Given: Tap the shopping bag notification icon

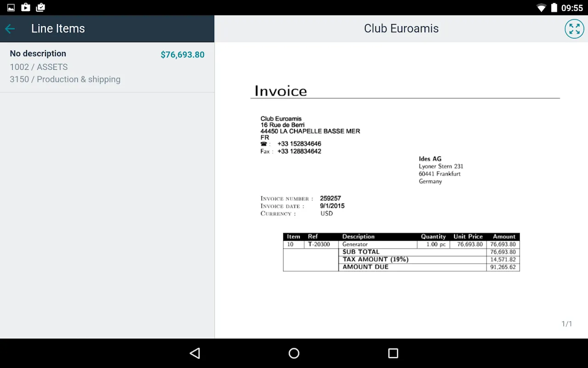Looking at the screenshot, I should [x=26, y=7].
